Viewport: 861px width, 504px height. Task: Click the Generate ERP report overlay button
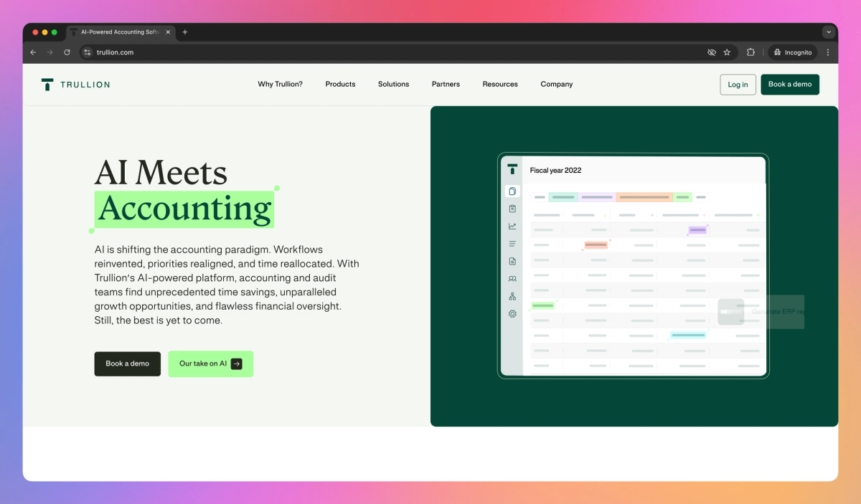click(761, 312)
